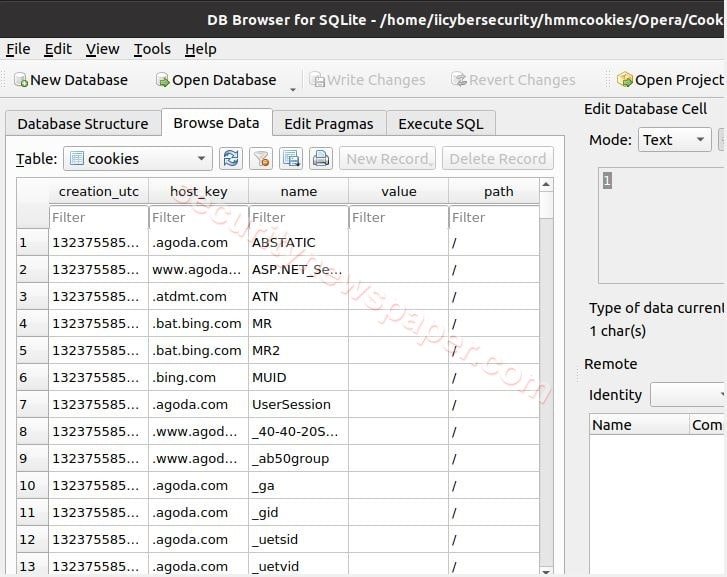Sort by name column header
Image resolution: width=727 pixels, height=577 pixels.
click(x=299, y=191)
